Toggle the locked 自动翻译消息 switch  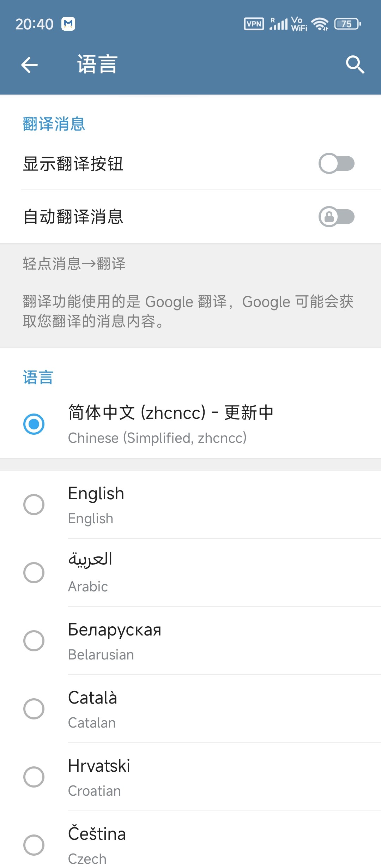337,216
